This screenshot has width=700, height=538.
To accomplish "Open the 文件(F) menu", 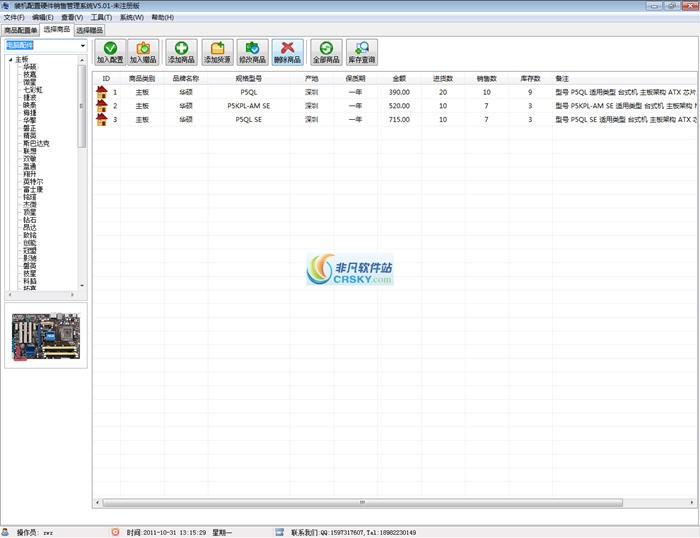I will (14, 17).
